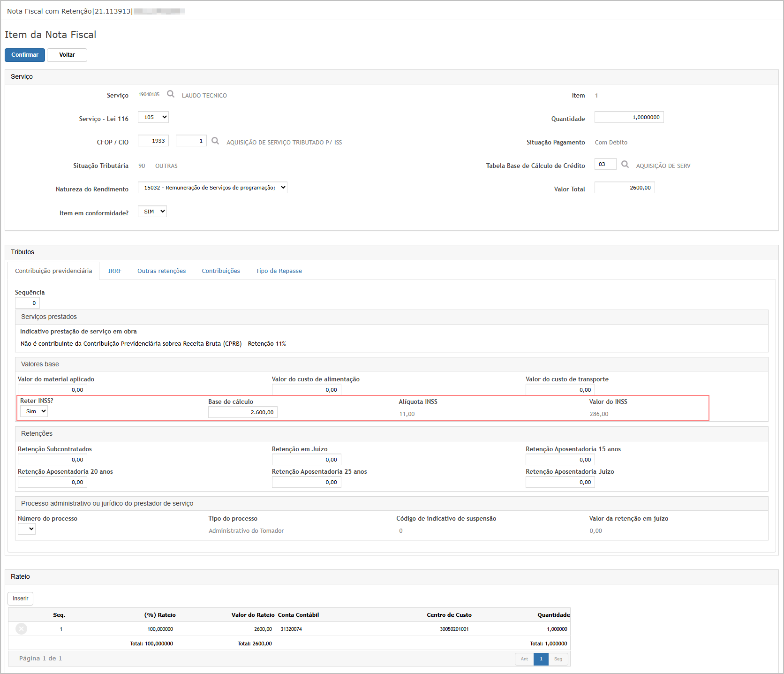784x674 pixels.
Task: Click the Voltar button
Action: click(x=67, y=55)
